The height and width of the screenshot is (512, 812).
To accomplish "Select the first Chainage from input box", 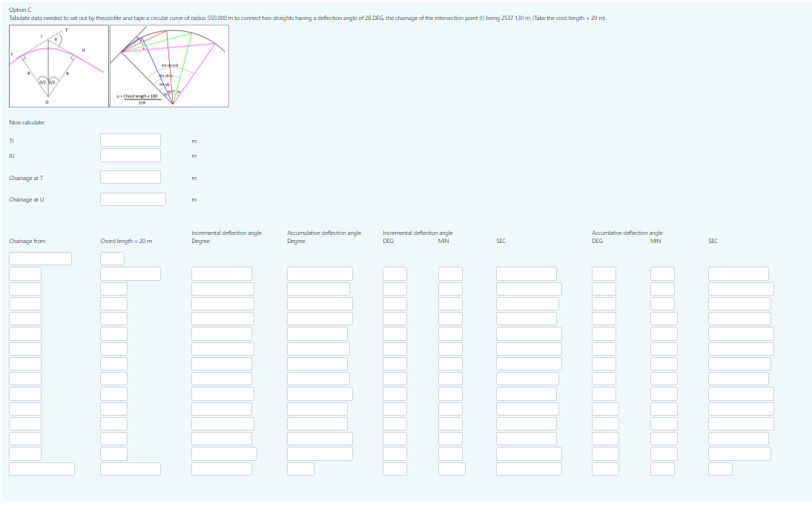I will (x=40, y=258).
